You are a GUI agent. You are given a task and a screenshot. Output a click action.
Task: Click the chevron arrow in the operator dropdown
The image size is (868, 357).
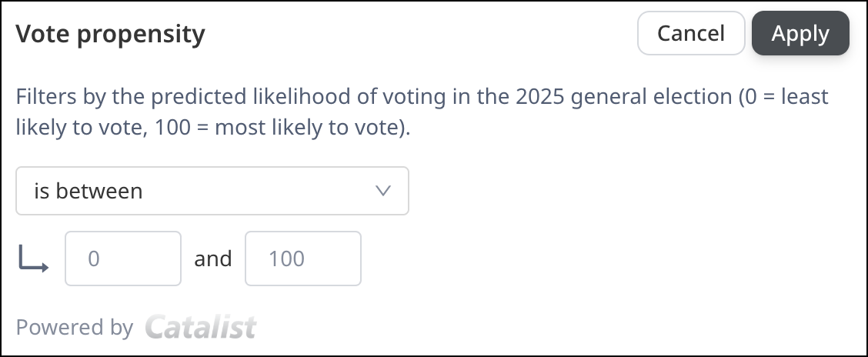tap(383, 191)
